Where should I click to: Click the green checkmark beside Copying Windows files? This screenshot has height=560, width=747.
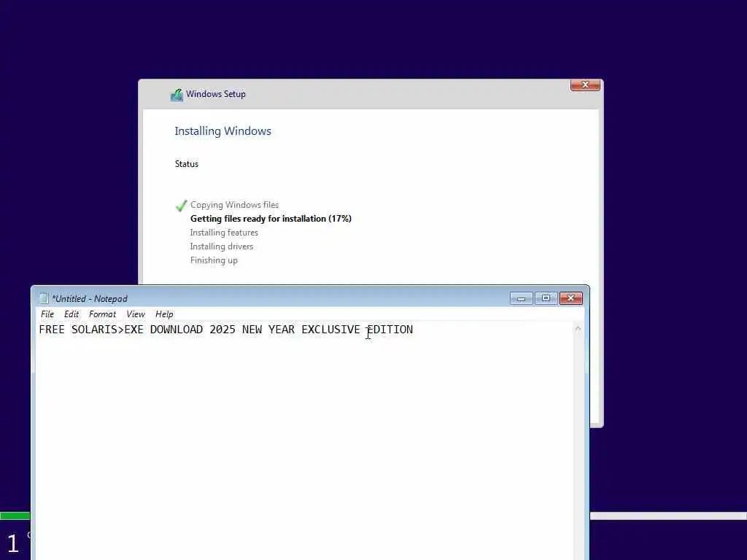tap(182, 206)
